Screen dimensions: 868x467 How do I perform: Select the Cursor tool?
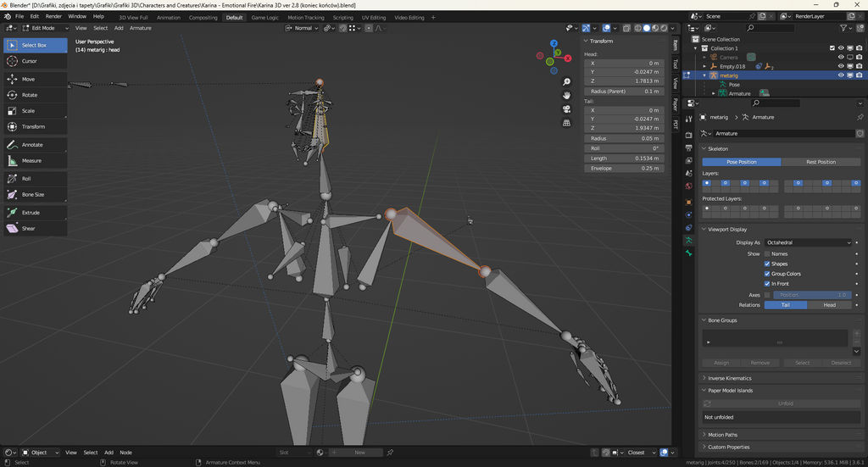tap(29, 61)
